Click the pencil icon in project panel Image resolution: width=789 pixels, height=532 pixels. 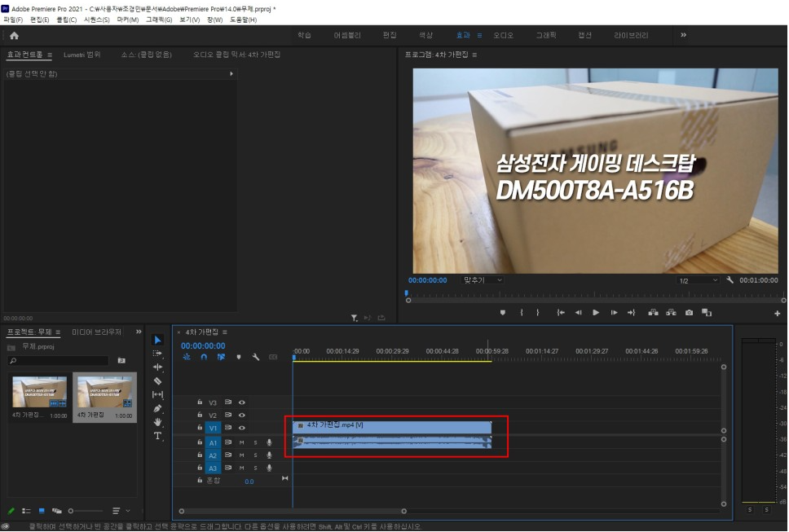point(11,511)
